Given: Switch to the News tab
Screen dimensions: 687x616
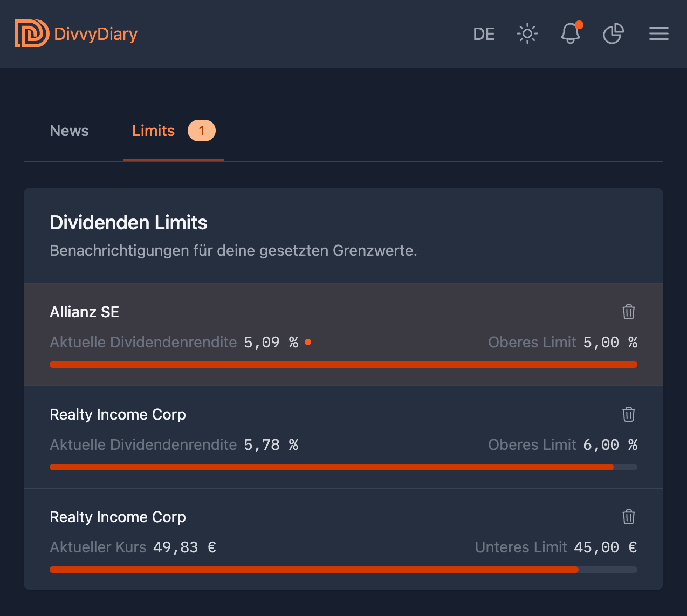Looking at the screenshot, I should pos(69,131).
